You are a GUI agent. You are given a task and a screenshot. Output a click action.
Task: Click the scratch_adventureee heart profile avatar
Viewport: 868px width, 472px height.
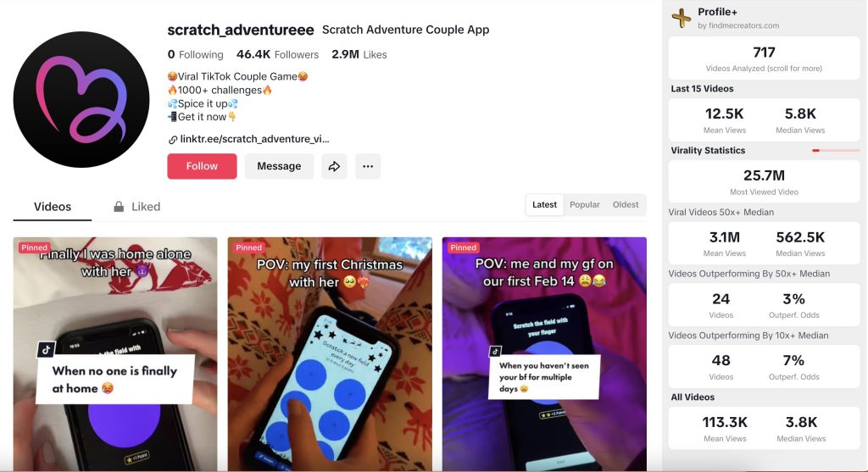(x=81, y=100)
